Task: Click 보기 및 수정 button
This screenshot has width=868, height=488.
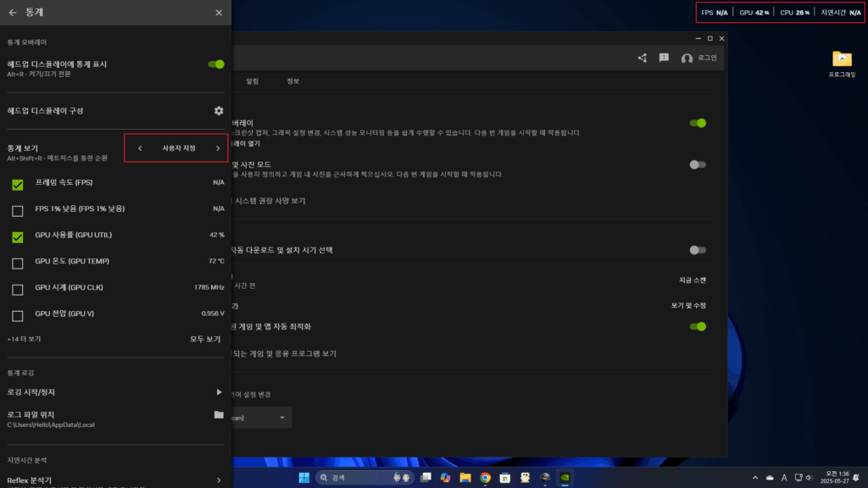Action: tap(688, 305)
